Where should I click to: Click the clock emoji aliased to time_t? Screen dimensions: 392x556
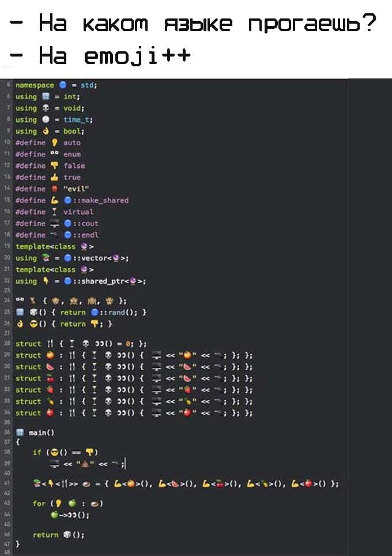pyautogui.click(x=47, y=119)
